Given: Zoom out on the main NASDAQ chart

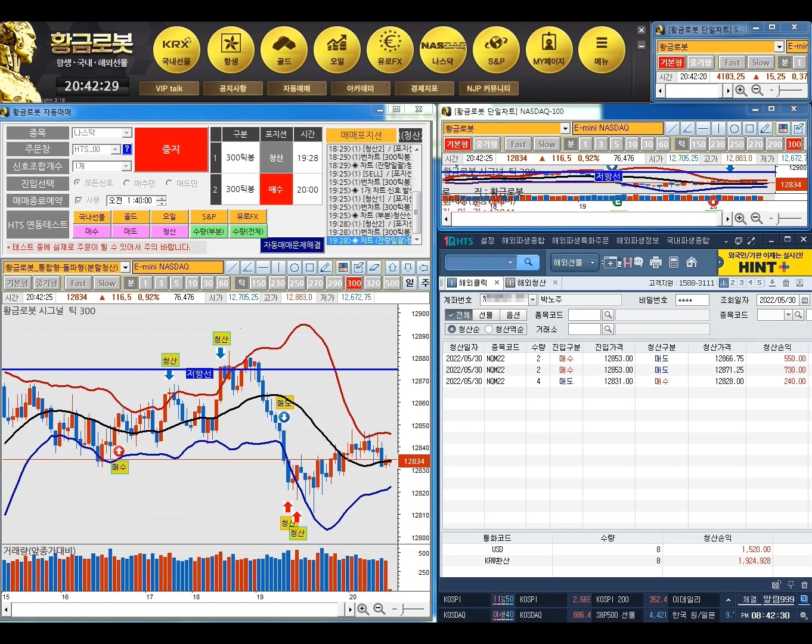Looking at the screenshot, I should click(379, 609).
